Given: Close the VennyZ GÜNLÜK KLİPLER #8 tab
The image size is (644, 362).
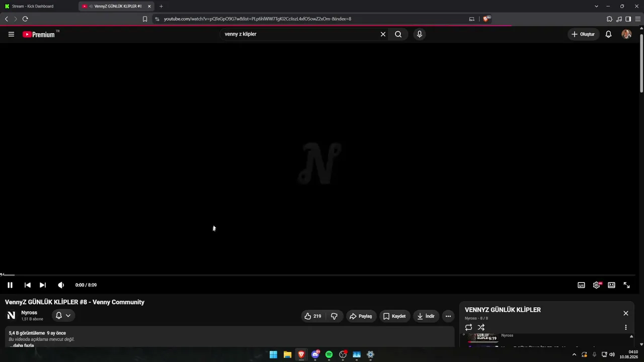Looking at the screenshot, I should coord(149,6).
